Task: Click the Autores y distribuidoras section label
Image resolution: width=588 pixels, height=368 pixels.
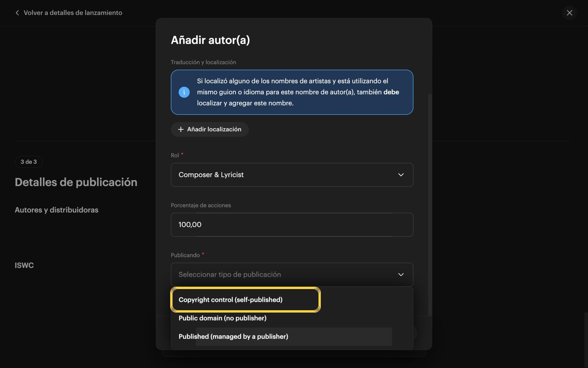Action: [57, 210]
